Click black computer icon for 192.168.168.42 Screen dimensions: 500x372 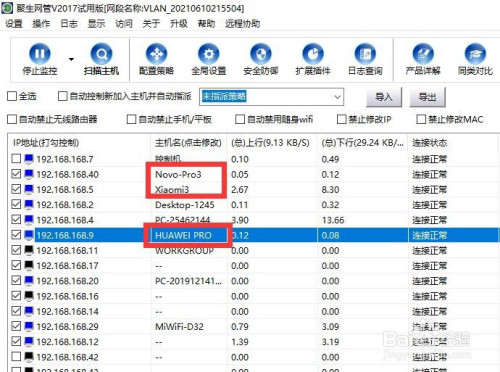(x=29, y=357)
